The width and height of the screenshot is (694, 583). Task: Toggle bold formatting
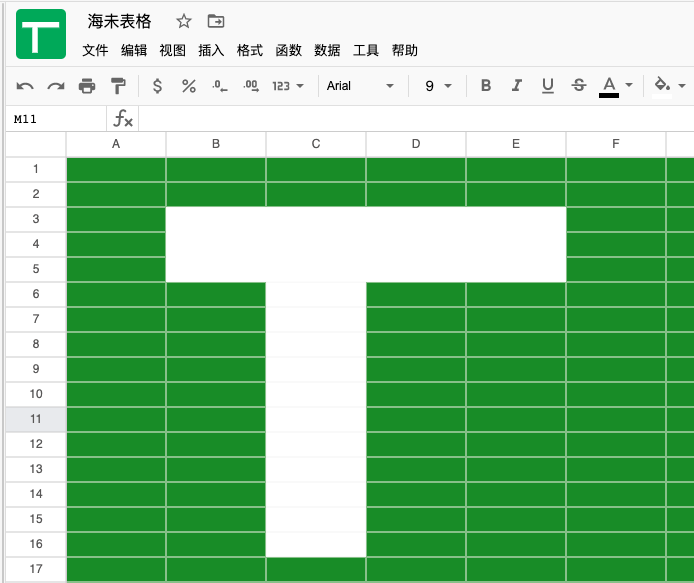(x=486, y=86)
